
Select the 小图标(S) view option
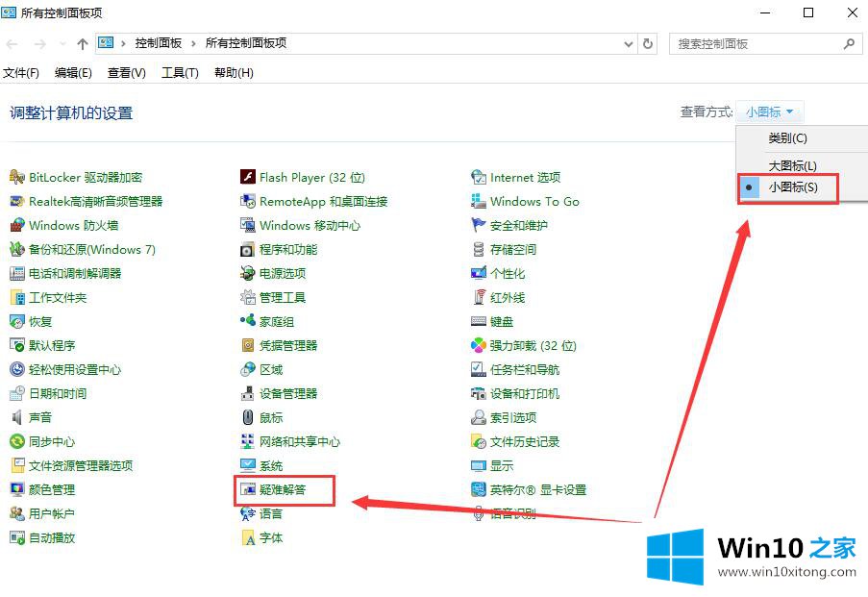click(x=792, y=187)
